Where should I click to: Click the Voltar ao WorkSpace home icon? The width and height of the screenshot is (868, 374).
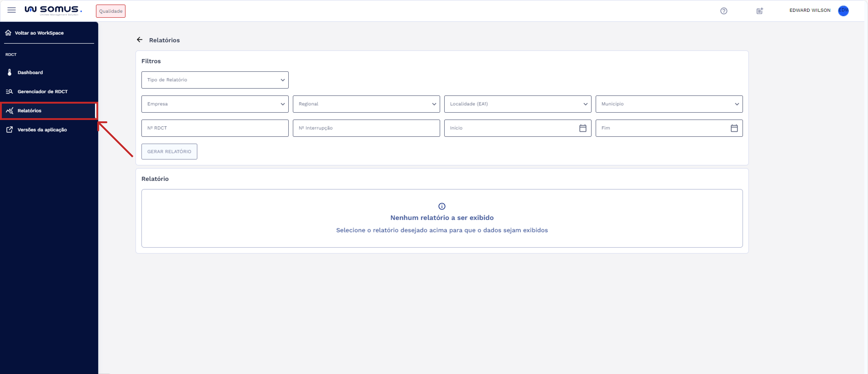(x=8, y=33)
